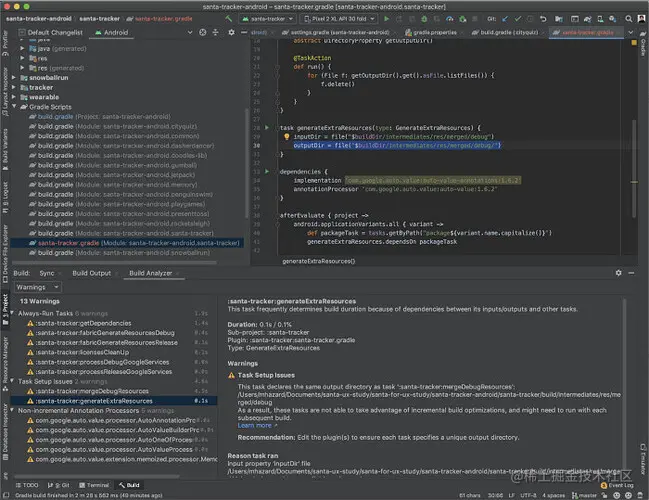Viewport: 649px width, 500px height.
Task: Click the user avatar icon top right
Action: (641, 19)
